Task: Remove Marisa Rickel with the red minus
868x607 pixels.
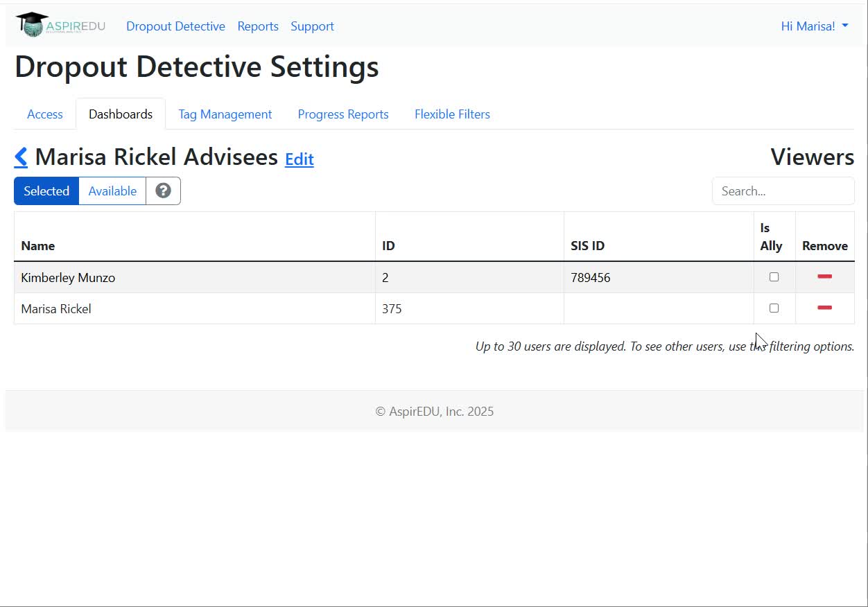Action: pos(824,308)
